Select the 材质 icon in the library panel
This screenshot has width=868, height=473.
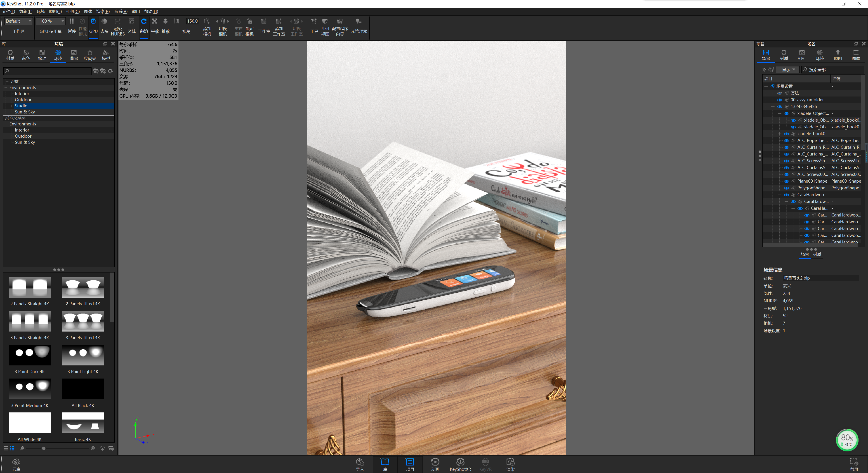pos(10,55)
